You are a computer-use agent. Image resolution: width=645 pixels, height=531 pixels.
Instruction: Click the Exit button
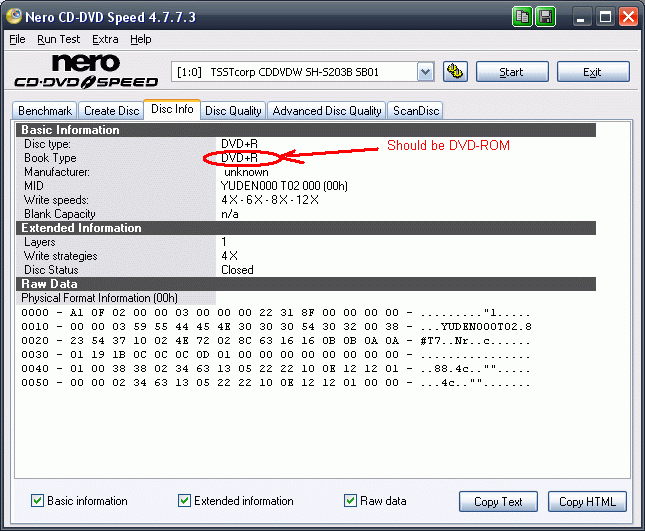click(593, 72)
